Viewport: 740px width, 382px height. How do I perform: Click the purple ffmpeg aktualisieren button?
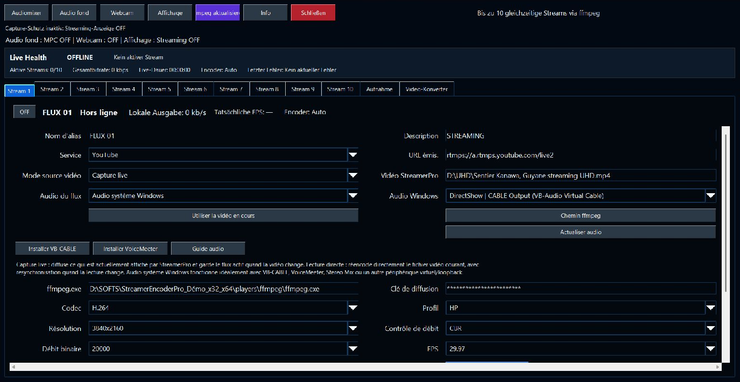pos(218,13)
